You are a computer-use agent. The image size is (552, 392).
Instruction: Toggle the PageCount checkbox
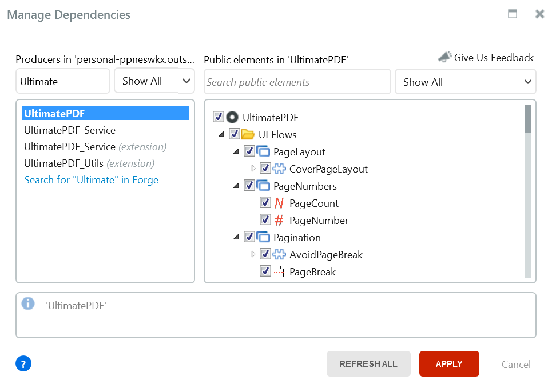click(265, 203)
